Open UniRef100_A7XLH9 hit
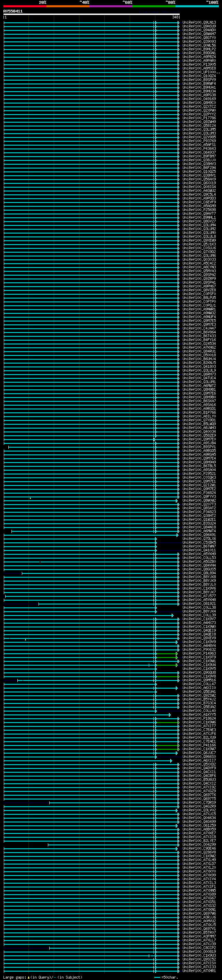Image resolution: width=222 pixels, height=980 pixels. click(199, 860)
